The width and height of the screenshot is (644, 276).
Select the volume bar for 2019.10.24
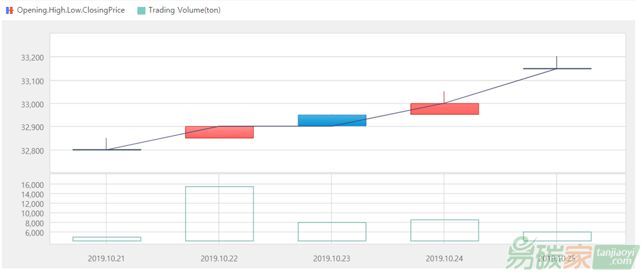(444, 230)
